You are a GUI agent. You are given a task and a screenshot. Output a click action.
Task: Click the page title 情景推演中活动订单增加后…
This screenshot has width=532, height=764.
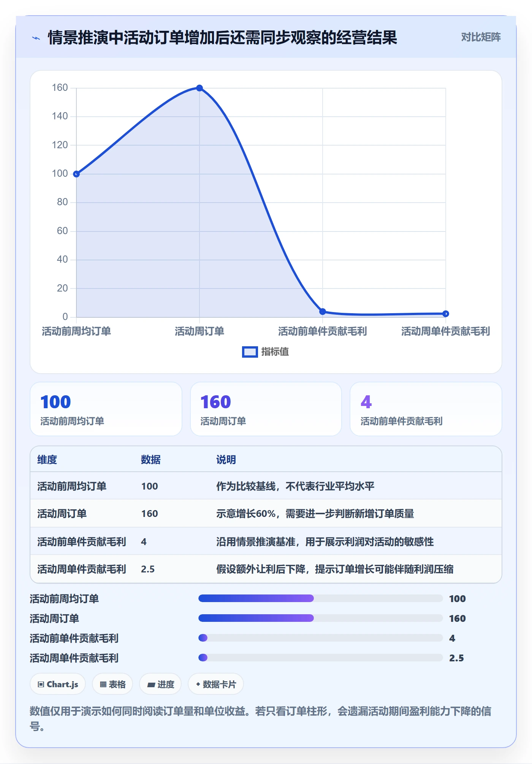[222, 38]
